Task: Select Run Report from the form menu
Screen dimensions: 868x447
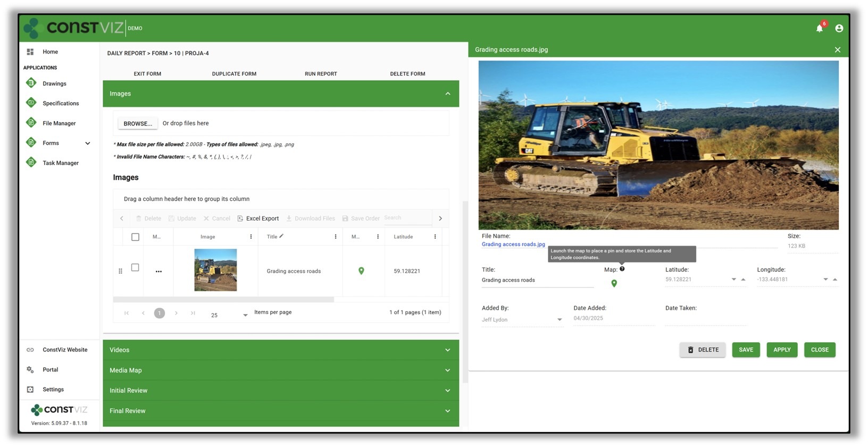Action: click(321, 74)
